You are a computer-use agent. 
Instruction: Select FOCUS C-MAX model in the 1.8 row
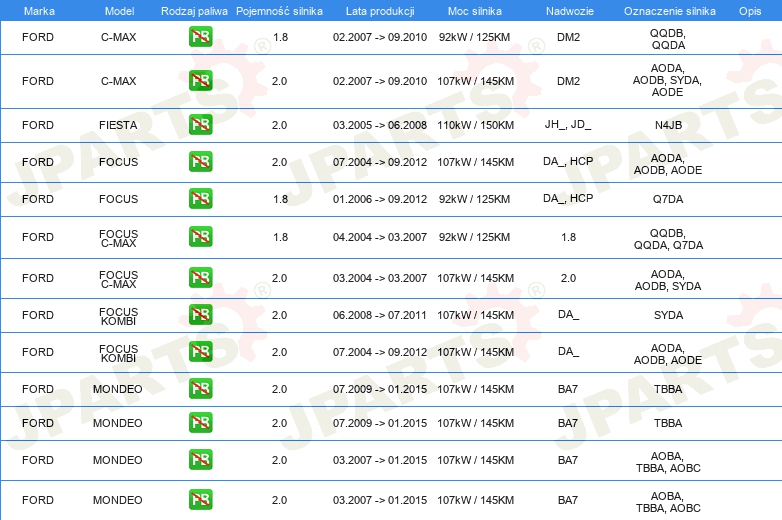click(118, 238)
